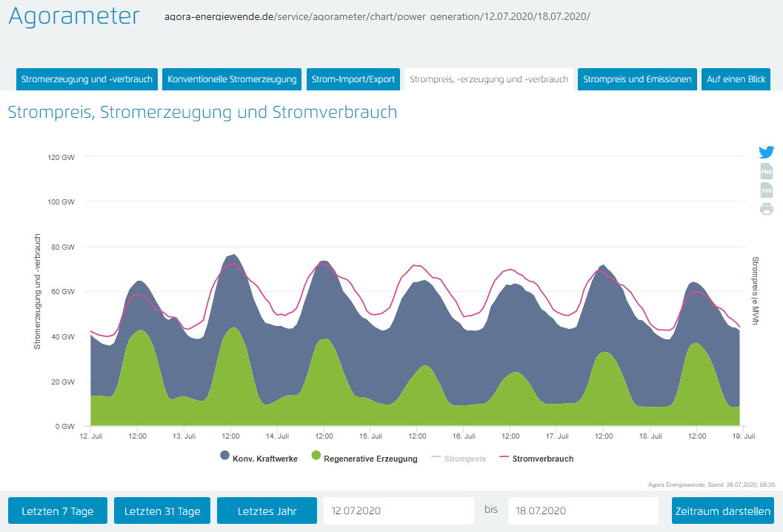Focus the end date field 18.07.2020

583,511
